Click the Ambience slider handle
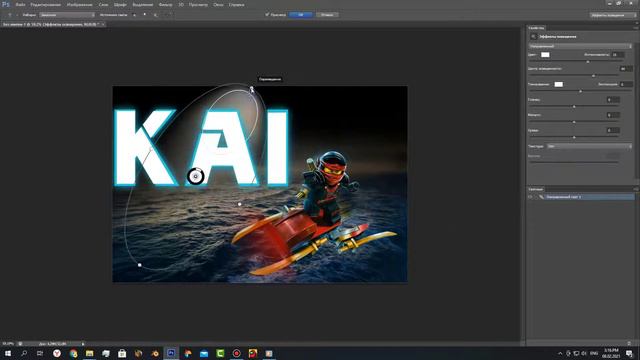The image size is (640, 360). (x=574, y=137)
